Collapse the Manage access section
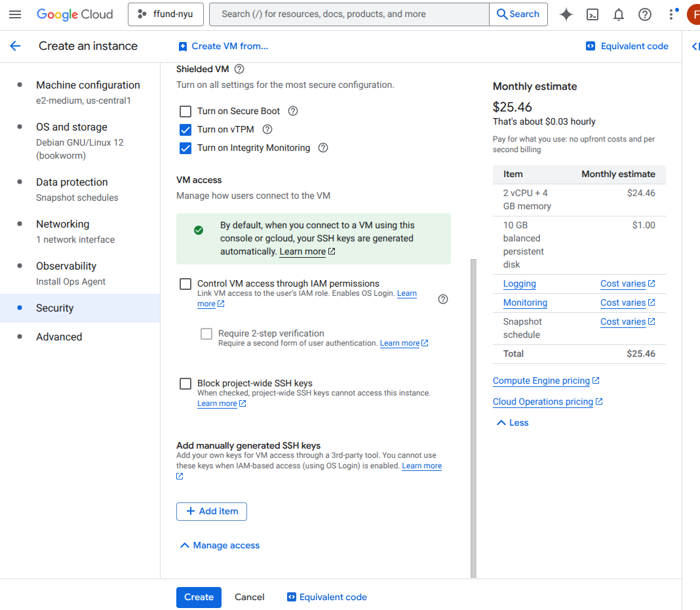Screen dimensions: 700x610 220,545
